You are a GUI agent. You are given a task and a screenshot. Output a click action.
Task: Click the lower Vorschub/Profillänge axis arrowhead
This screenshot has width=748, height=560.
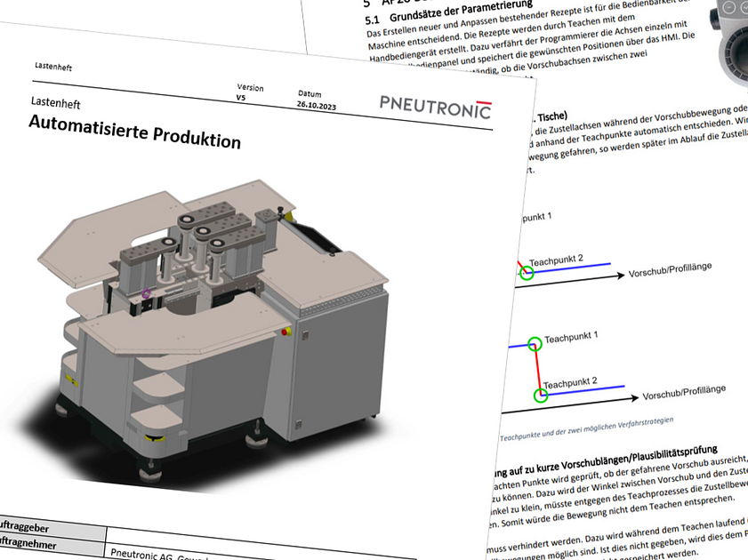[x=634, y=398]
